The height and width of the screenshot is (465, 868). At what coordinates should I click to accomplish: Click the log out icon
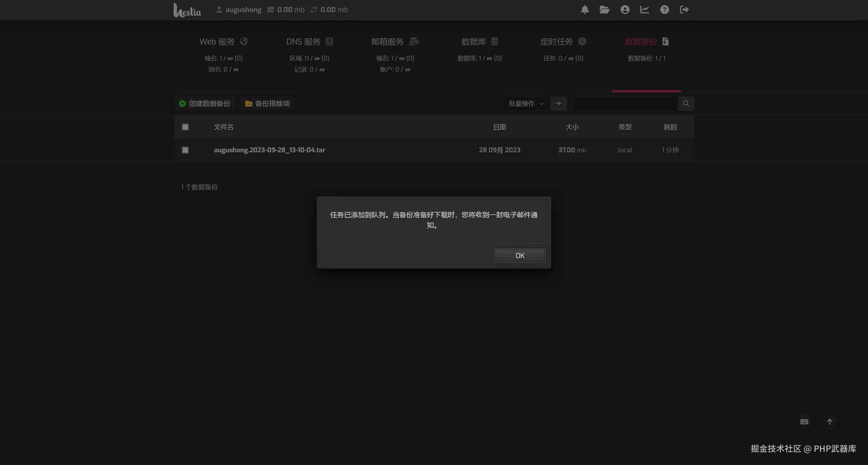684,10
